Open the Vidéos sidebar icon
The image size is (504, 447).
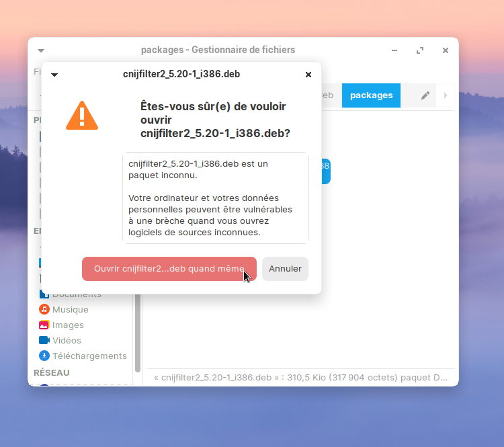[44, 340]
